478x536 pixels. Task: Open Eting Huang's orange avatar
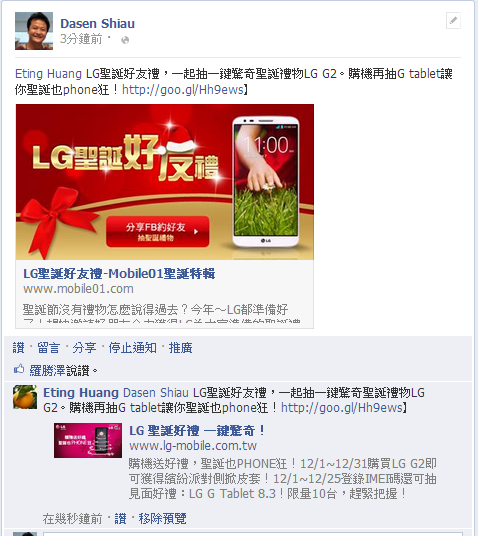(x=25, y=397)
